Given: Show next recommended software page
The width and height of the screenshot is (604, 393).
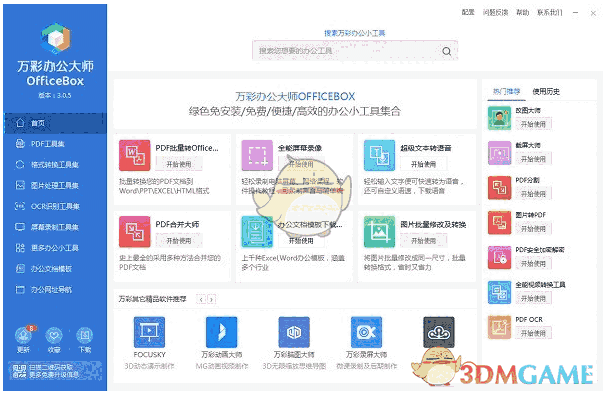Looking at the screenshot, I should [211, 299].
